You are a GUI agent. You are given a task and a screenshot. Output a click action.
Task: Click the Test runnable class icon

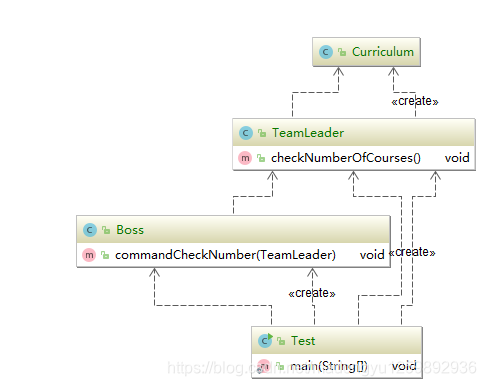point(265,341)
